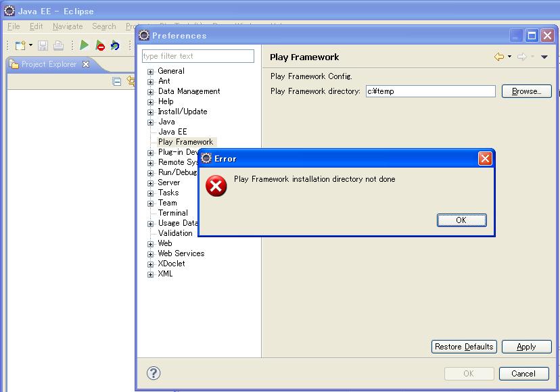Click the Save disk icon in Eclipse toolbar
The image size is (560, 392).
tap(43, 45)
